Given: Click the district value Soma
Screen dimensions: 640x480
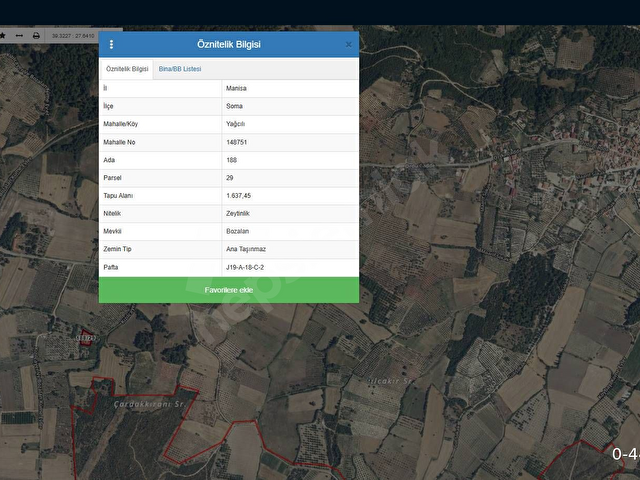Looking at the screenshot, I should (x=234, y=106).
